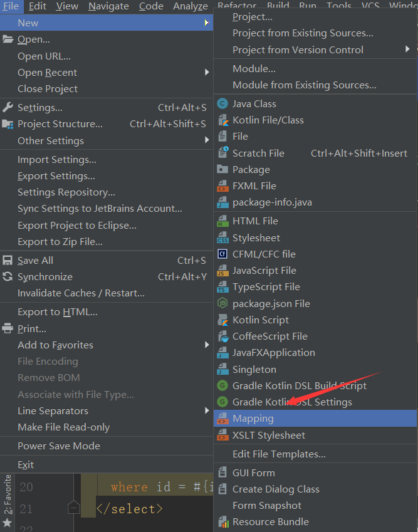This screenshot has height=532, width=418.
Task: Select the Mapping option in the New submenu
Action: (x=253, y=418)
